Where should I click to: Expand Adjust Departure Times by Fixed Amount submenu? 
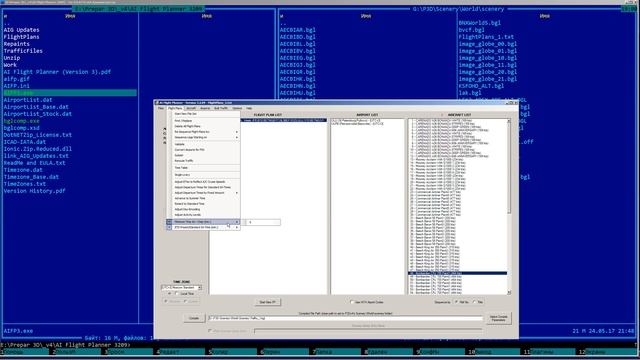coord(237,193)
